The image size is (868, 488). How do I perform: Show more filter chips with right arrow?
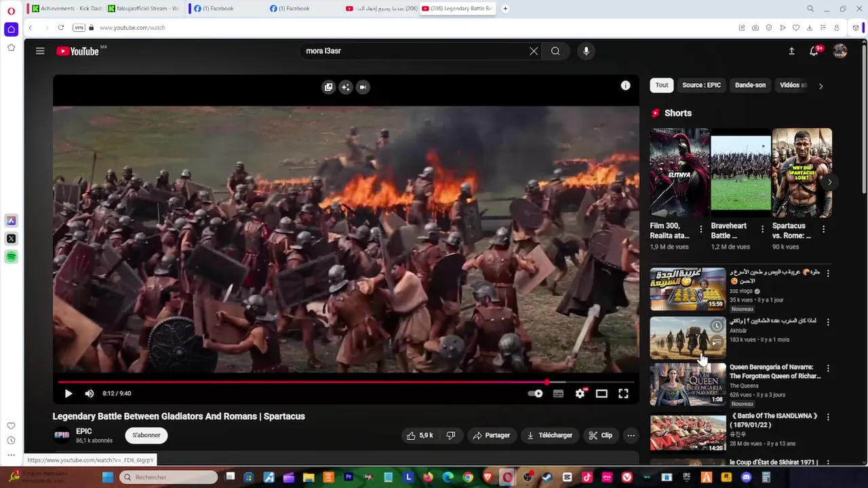tap(821, 86)
